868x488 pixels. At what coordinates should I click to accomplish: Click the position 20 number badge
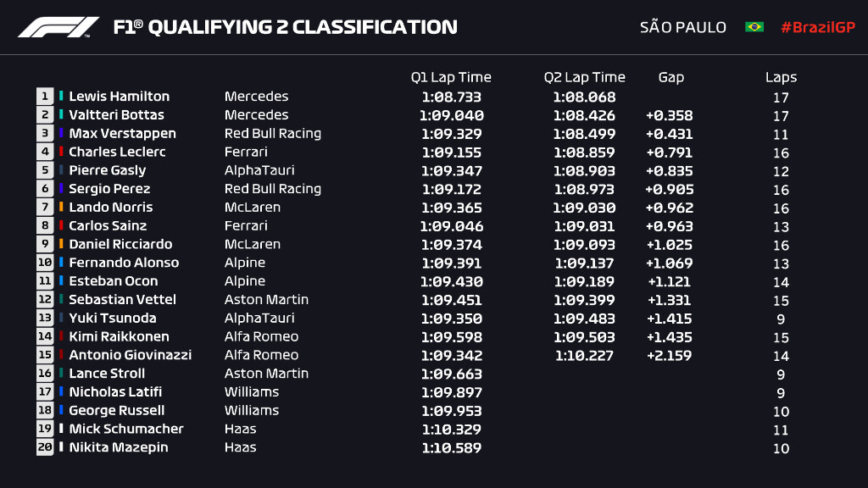tap(44, 447)
